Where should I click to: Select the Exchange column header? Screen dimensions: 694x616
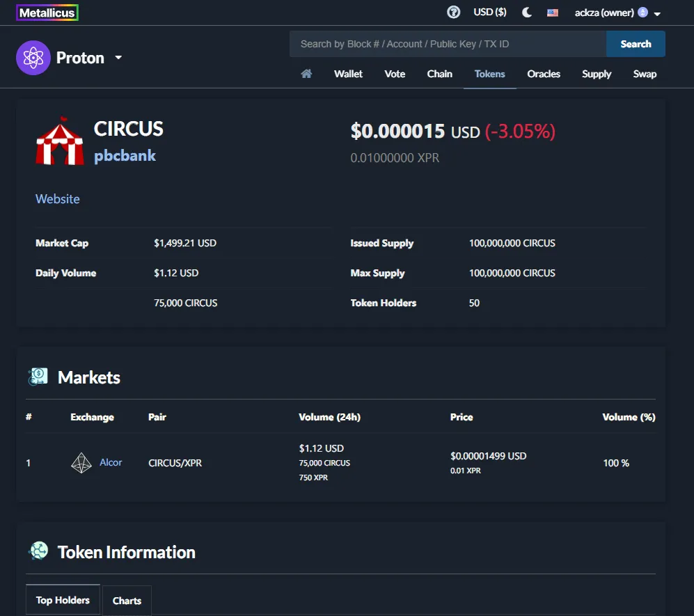92,417
